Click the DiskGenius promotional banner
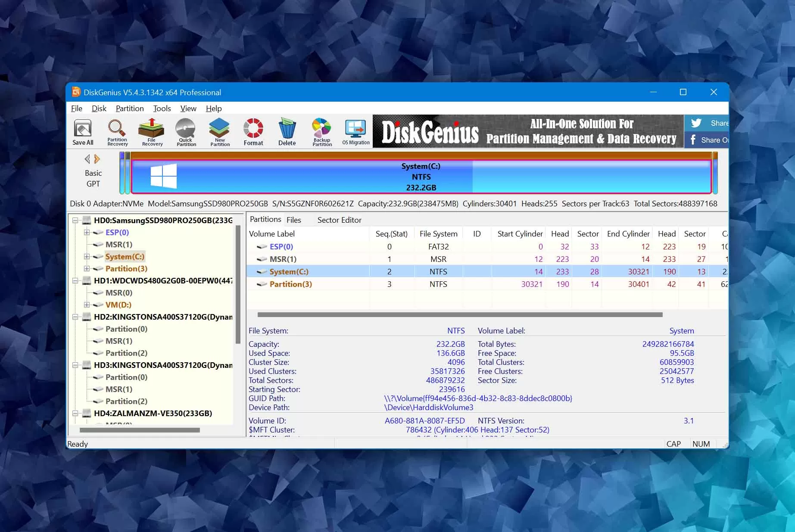 coord(528,131)
